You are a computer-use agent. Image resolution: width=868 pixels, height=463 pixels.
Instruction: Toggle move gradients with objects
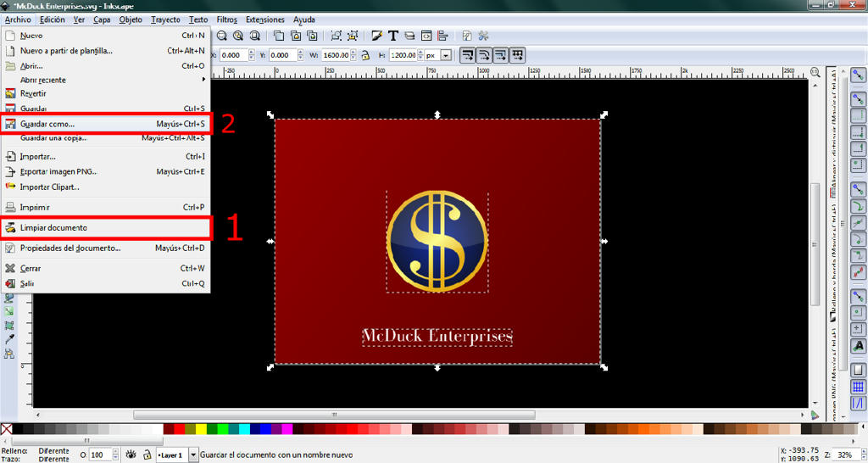(x=500, y=55)
